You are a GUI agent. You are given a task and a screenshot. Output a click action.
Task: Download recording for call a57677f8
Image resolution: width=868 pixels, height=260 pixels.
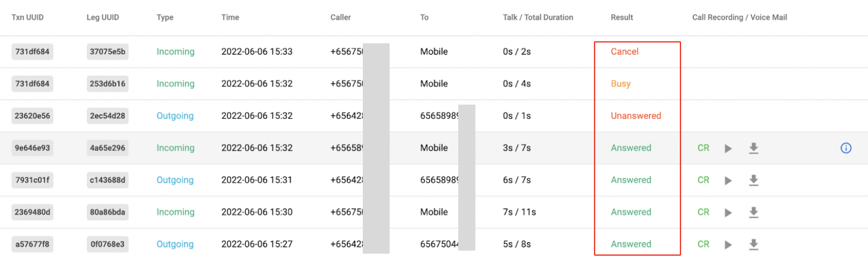coord(754,244)
